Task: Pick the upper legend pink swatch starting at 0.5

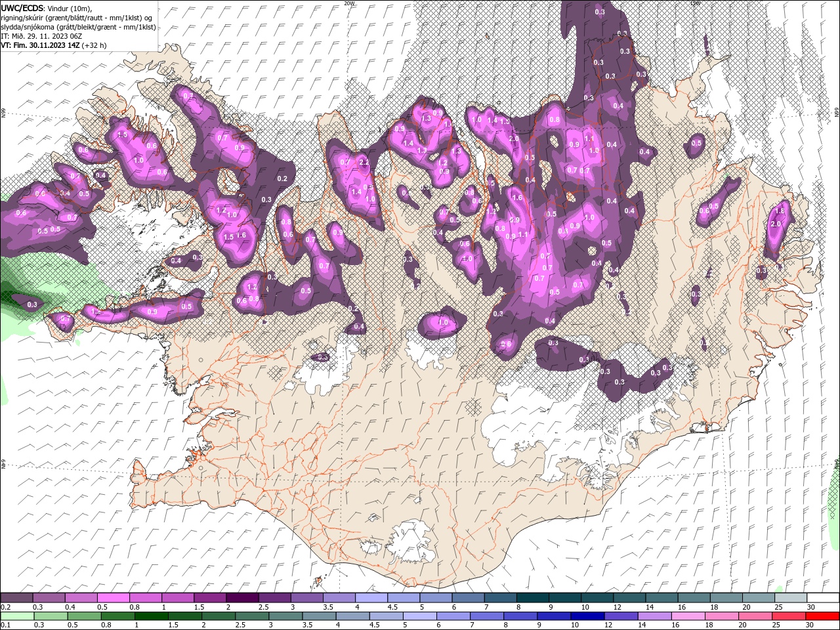Action: point(113,598)
